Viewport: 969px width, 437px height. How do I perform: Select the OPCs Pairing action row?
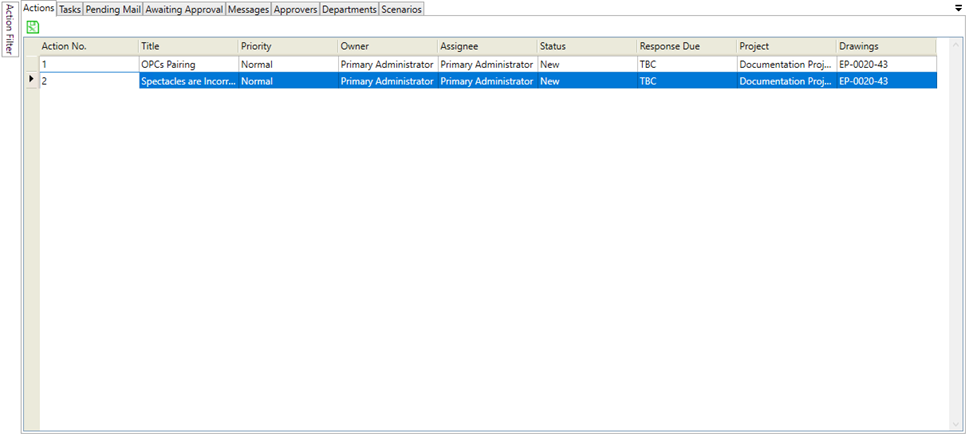(188, 64)
